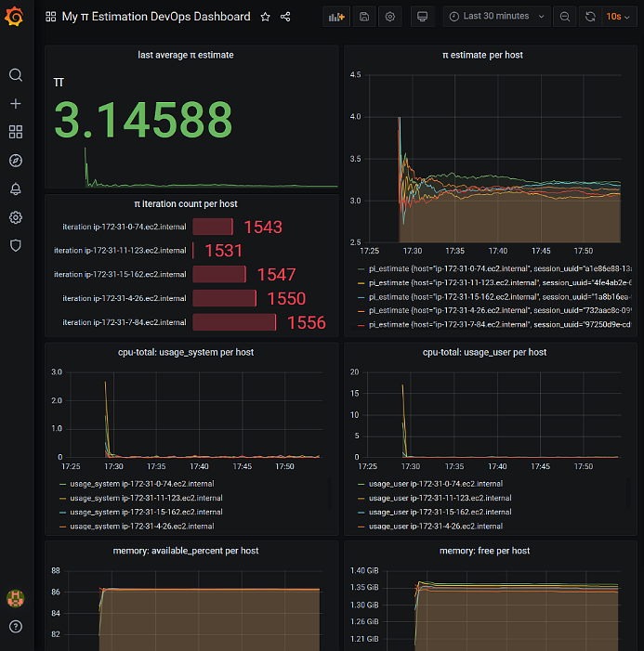Open memory: free per host panel title menu
Screen dimensions: 644x651
click(x=482, y=551)
